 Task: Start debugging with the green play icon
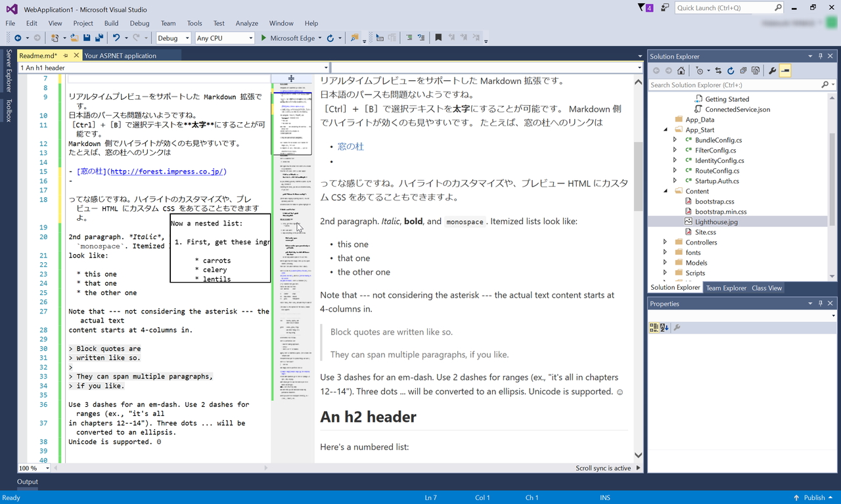coord(263,38)
